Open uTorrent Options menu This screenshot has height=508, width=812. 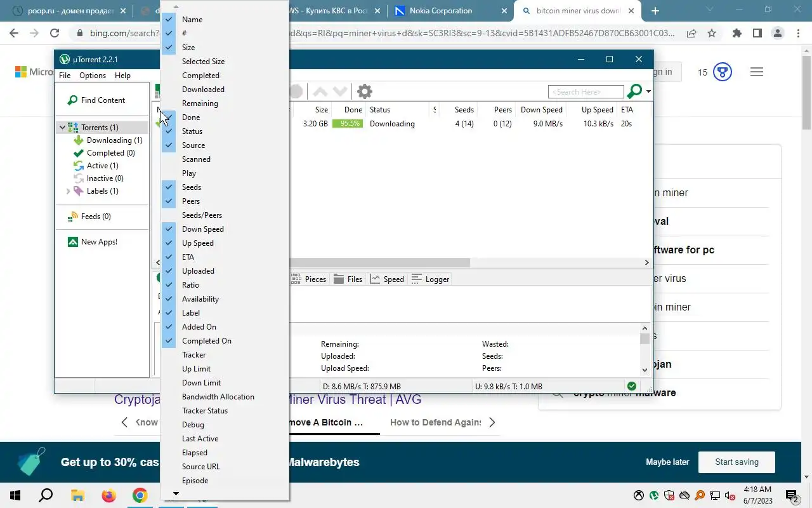tap(93, 75)
